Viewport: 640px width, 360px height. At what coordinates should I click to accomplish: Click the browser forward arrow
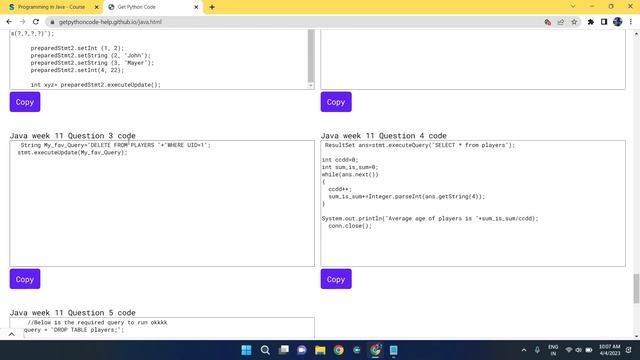pos(22,22)
